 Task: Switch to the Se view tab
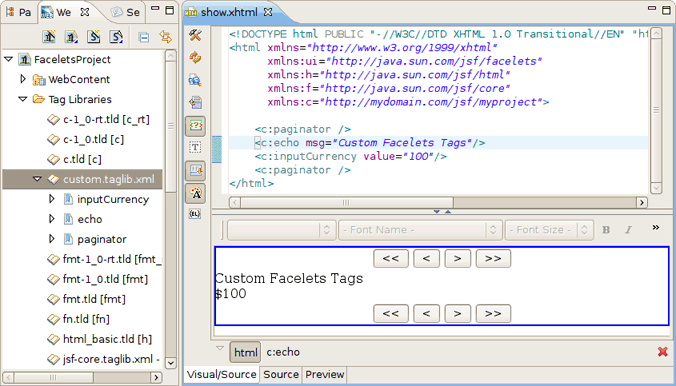click(x=125, y=12)
